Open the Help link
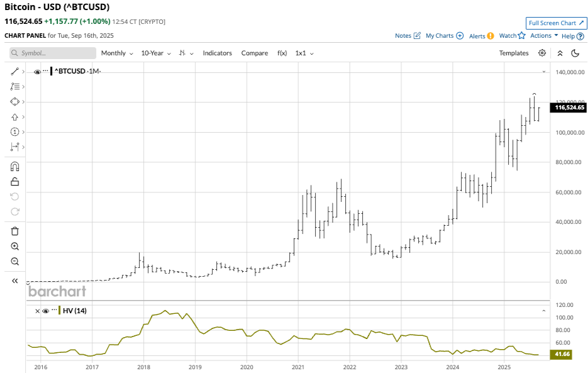Viewport: 588px width, 373px height. pyautogui.click(x=568, y=36)
